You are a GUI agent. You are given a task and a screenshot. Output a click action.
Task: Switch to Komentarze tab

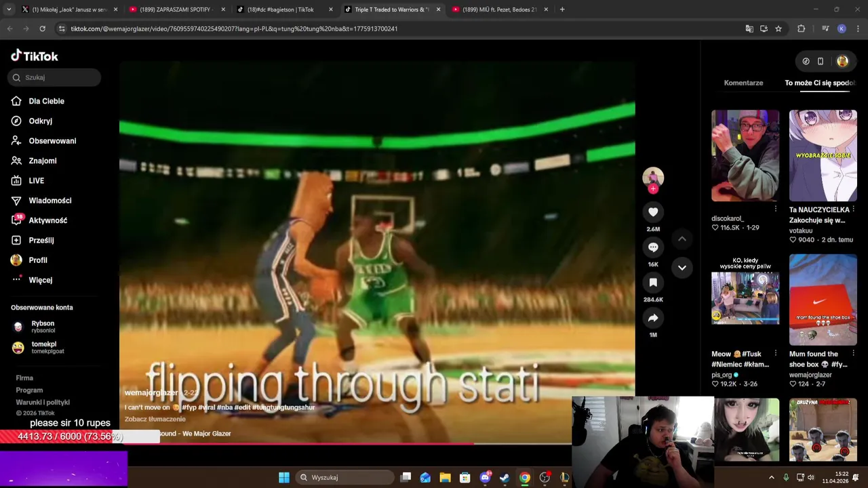pyautogui.click(x=743, y=83)
